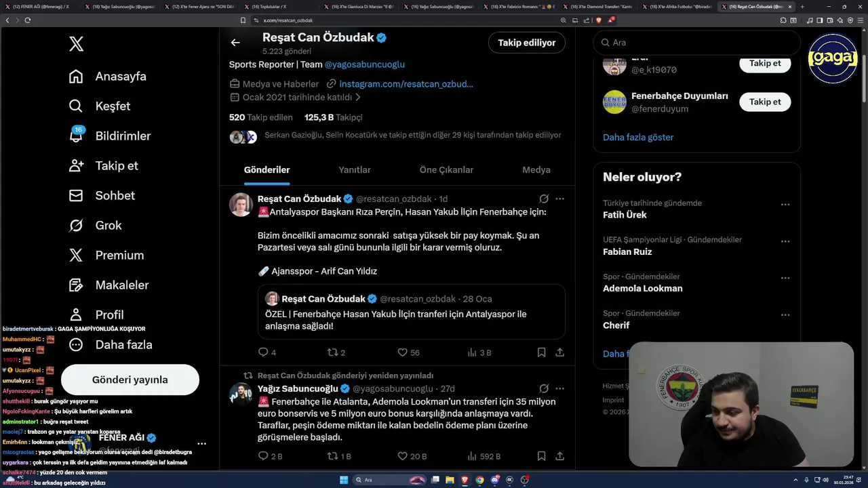Open more options for Fatih Ürek trend

(x=785, y=204)
